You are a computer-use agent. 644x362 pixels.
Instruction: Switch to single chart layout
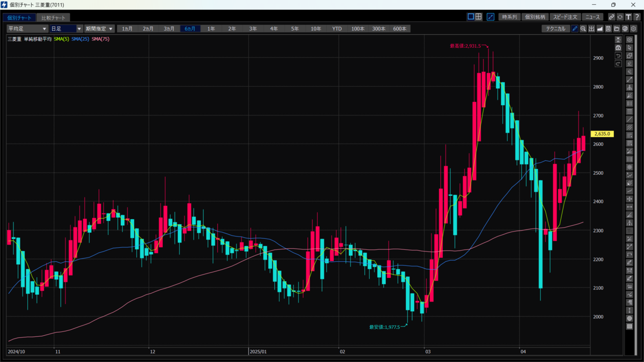click(x=471, y=17)
